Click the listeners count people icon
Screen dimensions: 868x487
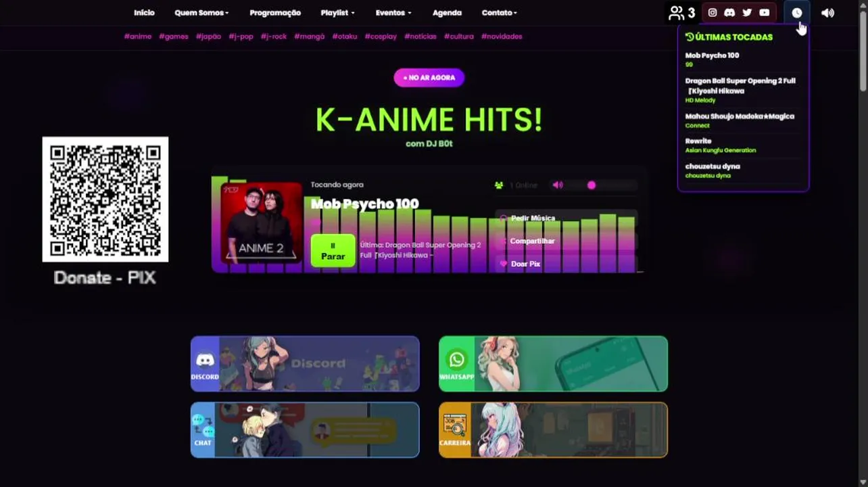point(676,13)
